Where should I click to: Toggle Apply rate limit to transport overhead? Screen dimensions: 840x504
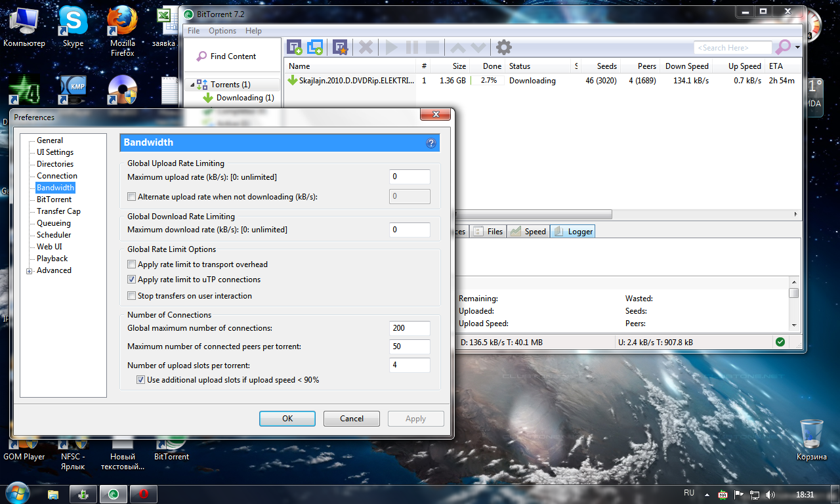132,264
